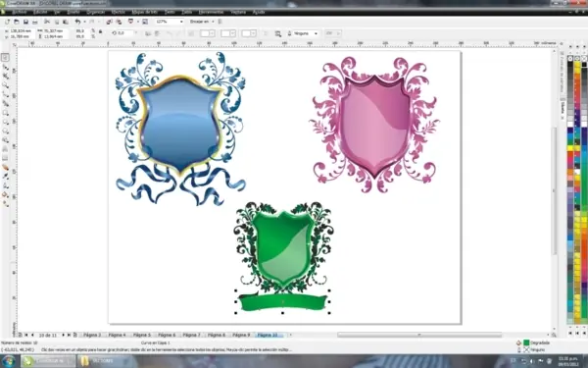This screenshot has height=368, width=588.
Task: Expand the undo history arrow
Action: point(84,22)
